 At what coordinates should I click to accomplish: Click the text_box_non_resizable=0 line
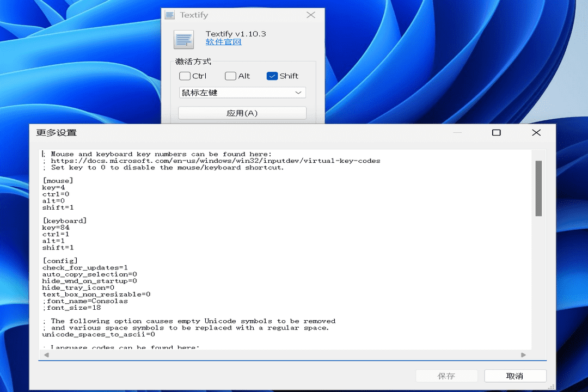click(x=96, y=295)
